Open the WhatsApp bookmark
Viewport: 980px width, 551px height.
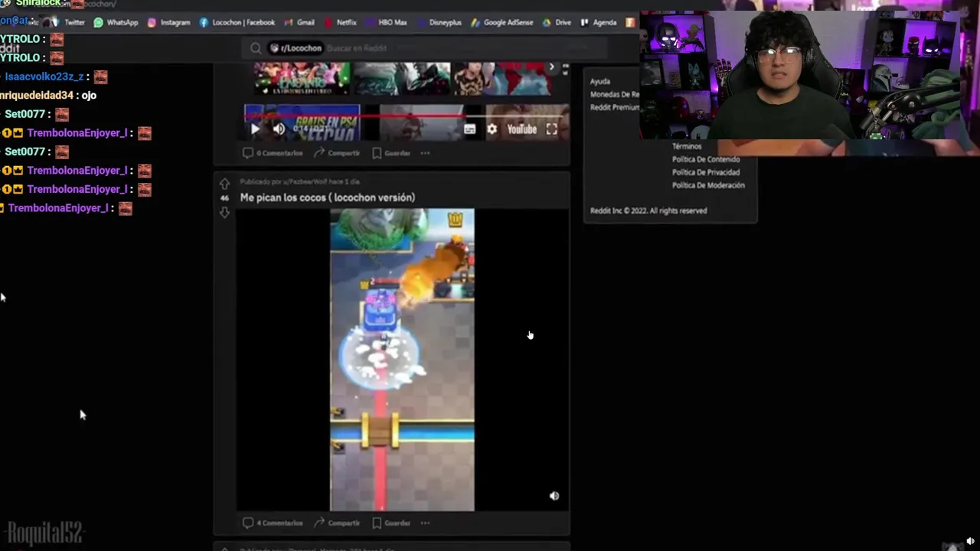click(116, 22)
